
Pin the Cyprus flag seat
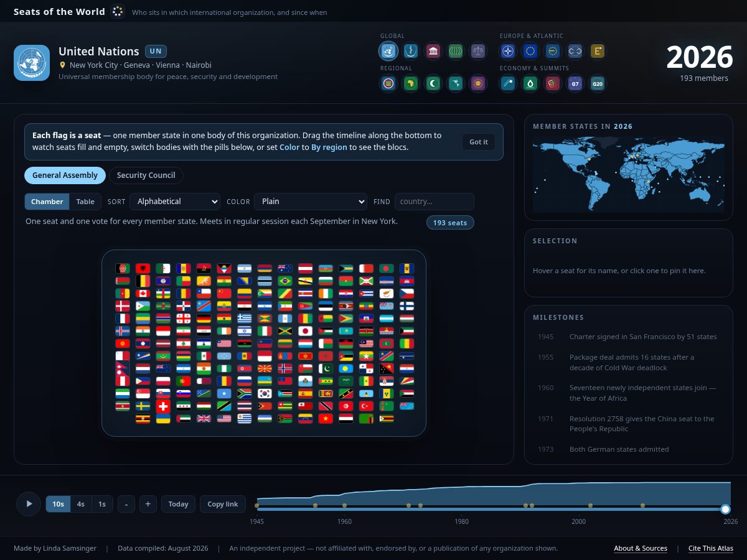pyautogui.click(x=387, y=293)
